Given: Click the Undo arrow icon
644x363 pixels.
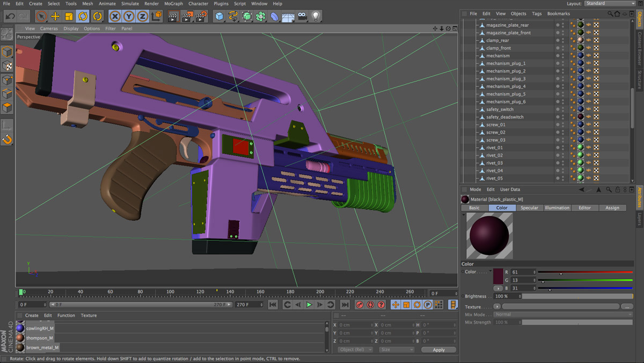Looking at the screenshot, I should 10,17.
